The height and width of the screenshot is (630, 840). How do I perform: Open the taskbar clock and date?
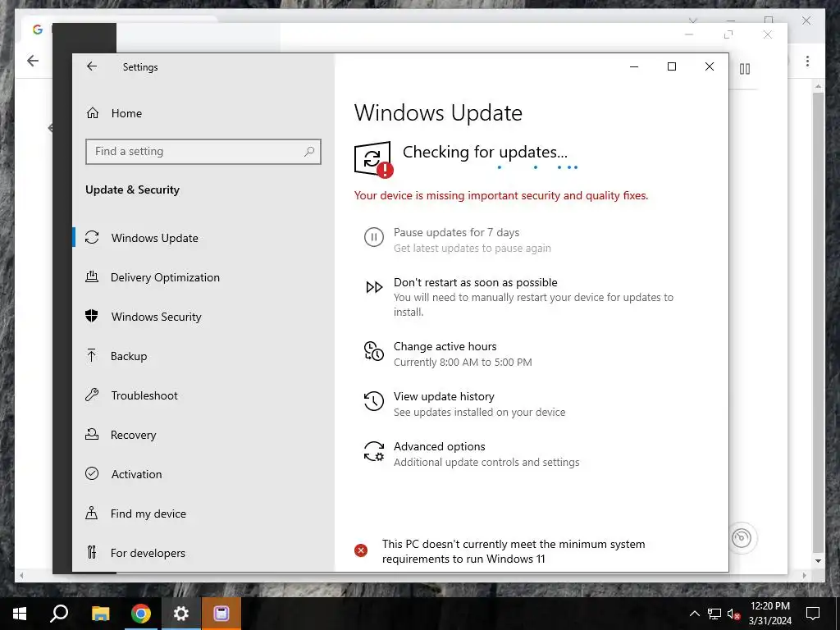769,614
